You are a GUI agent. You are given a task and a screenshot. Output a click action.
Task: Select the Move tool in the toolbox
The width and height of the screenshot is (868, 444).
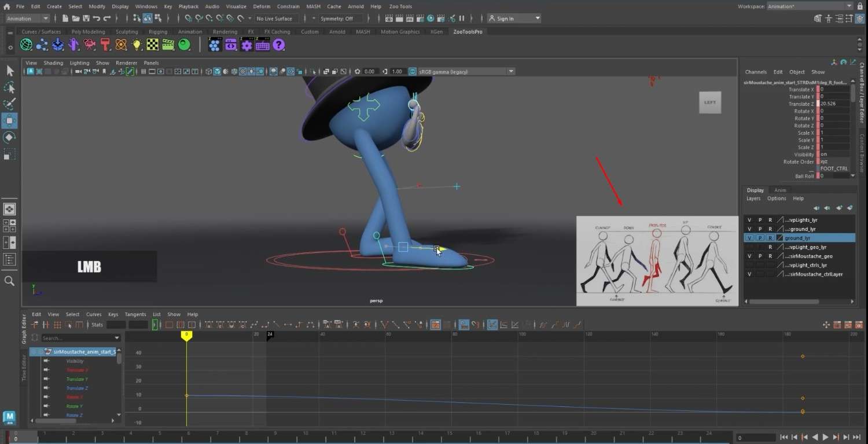click(x=9, y=120)
